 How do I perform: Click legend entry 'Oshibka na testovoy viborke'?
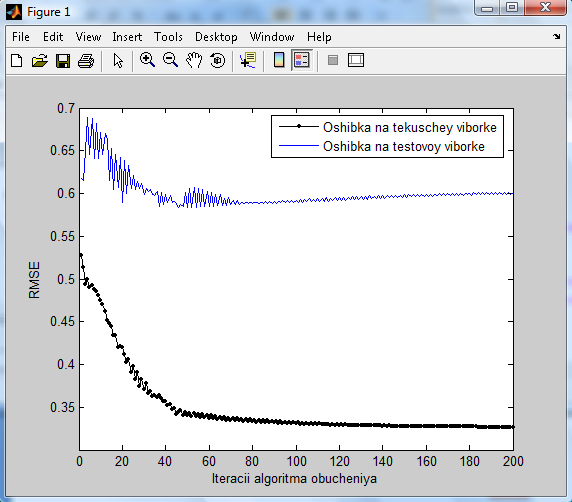(404, 146)
